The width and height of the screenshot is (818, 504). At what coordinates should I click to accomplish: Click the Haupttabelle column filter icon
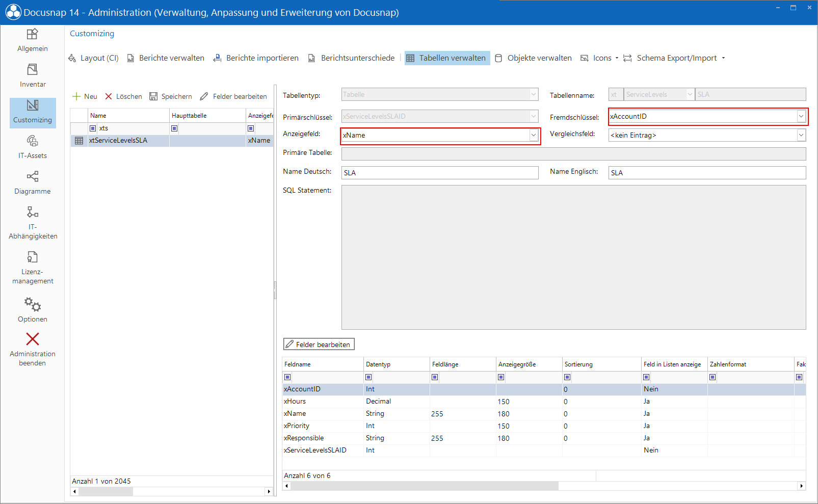pyautogui.click(x=174, y=128)
